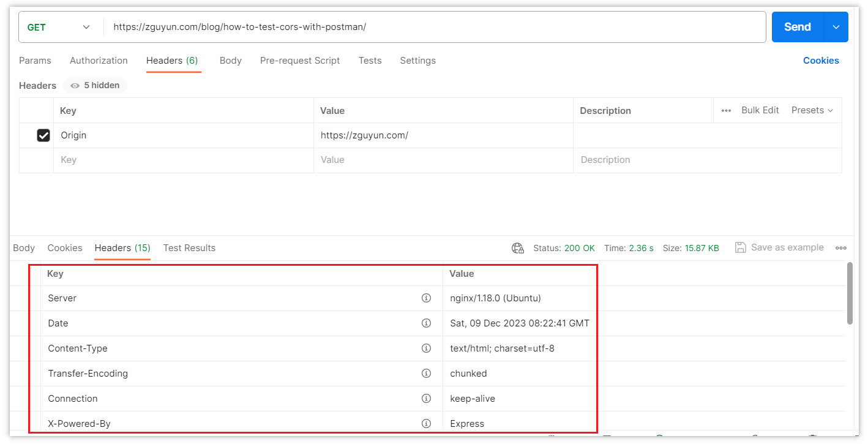Image resolution: width=868 pixels, height=444 pixels.
Task: Click the request URL input field
Action: click(x=435, y=27)
